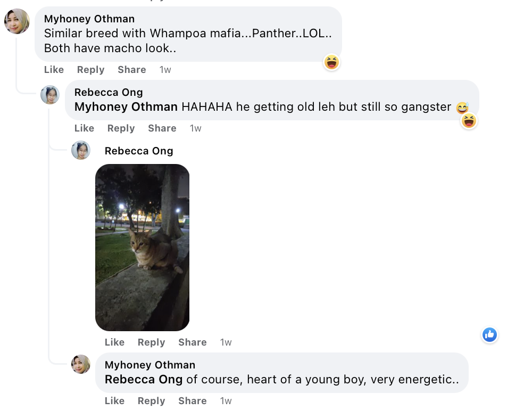Click Myhoney Othman's avatar on the bottom reply
The height and width of the screenshot is (410, 532).
(81, 364)
